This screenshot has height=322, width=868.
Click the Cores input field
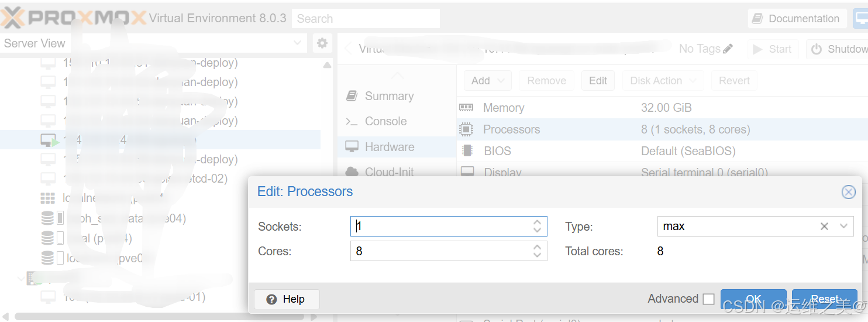[x=442, y=251]
